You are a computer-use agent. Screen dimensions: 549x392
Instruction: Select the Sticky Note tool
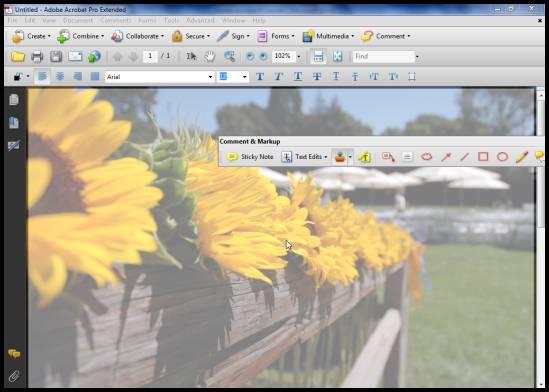pyautogui.click(x=250, y=157)
